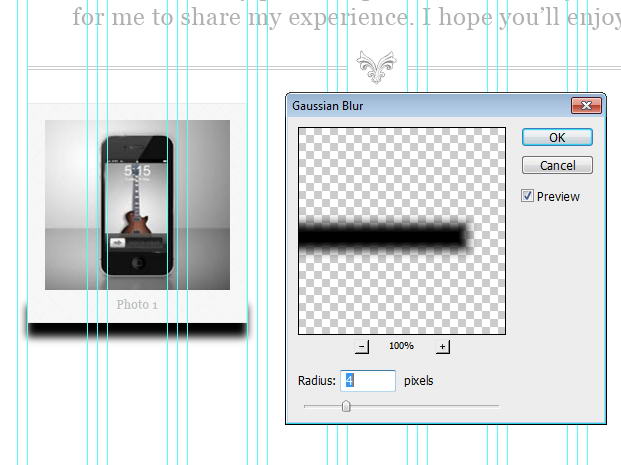Zoom in the blur preview with plus

click(x=442, y=347)
